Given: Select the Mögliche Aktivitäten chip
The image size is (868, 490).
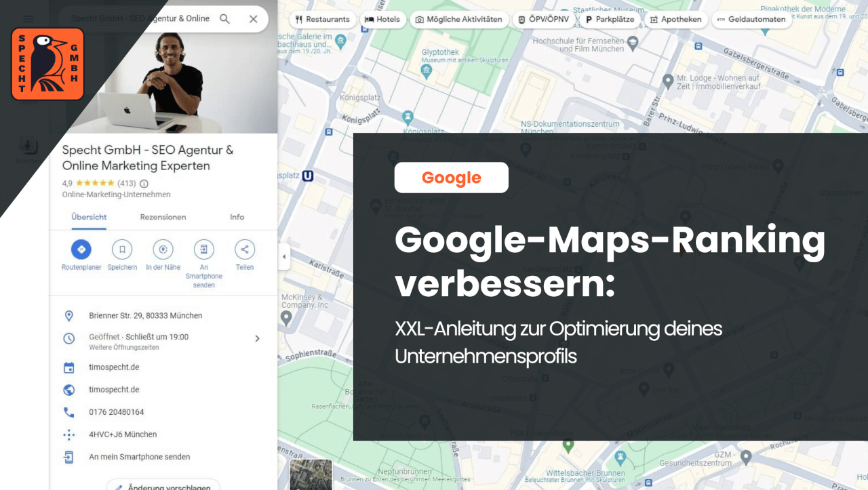Looking at the screenshot, I should 459,20.
